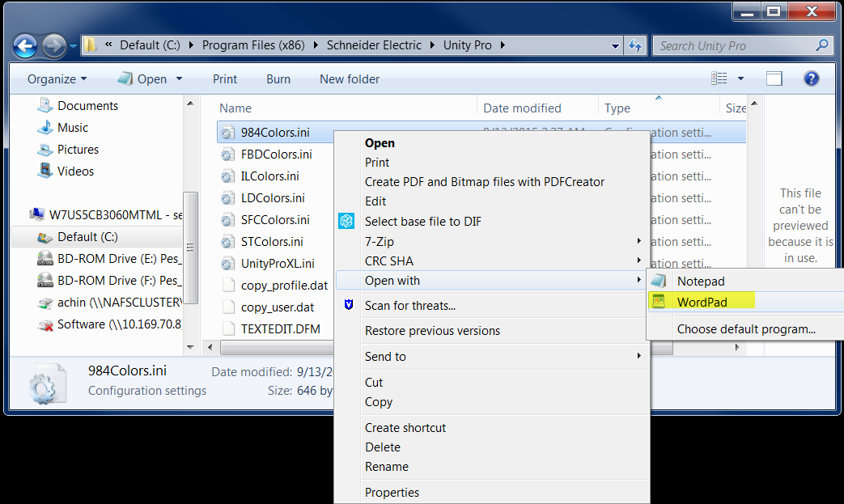
Task: Click the Videos library icon
Action: click(x=45, y=171)
